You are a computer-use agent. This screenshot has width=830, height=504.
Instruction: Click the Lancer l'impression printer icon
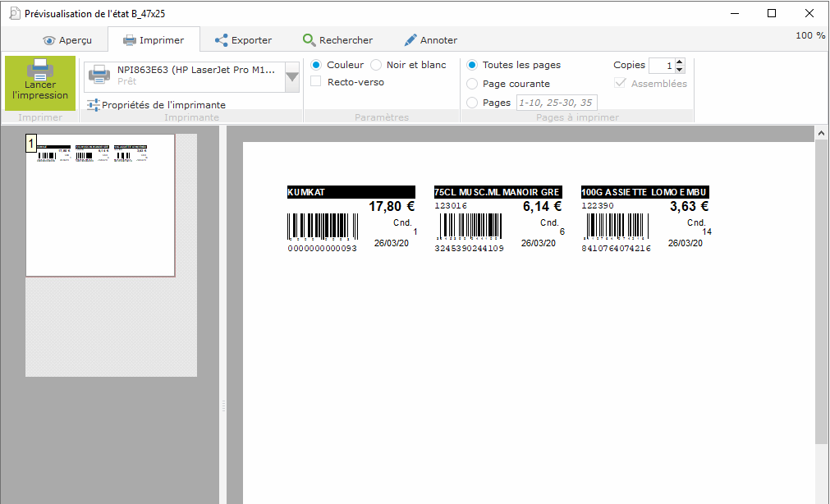40,69
